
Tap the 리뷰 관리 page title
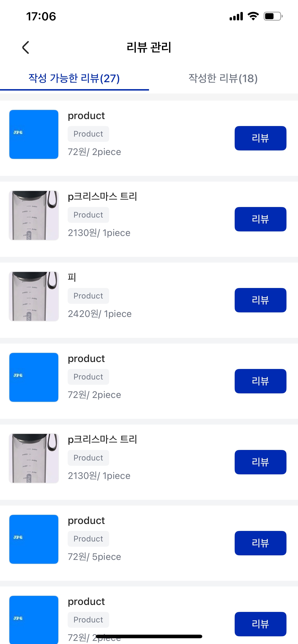[149, 47]
